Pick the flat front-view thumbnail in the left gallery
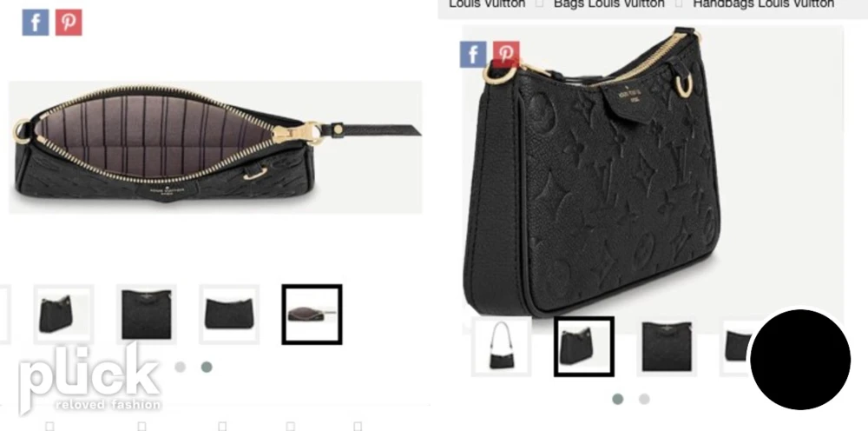The image size is (868, 431). pos(146,314)
